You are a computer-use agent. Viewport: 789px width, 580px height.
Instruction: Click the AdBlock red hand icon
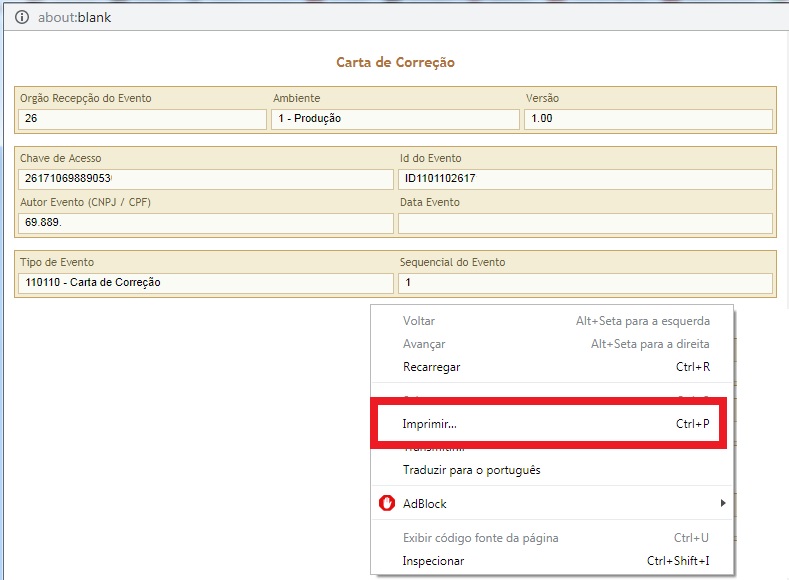point(387,504)
